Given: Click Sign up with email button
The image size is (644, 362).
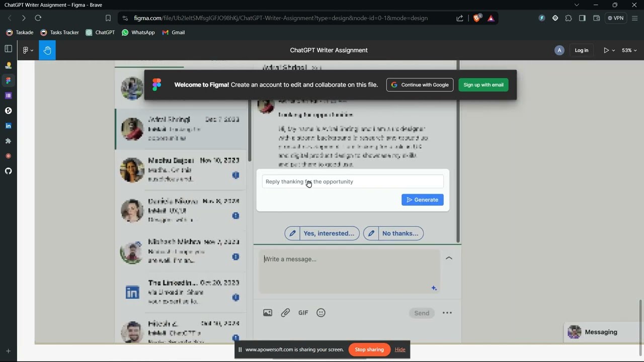Looking at the screenshot, I should [484, 85].
